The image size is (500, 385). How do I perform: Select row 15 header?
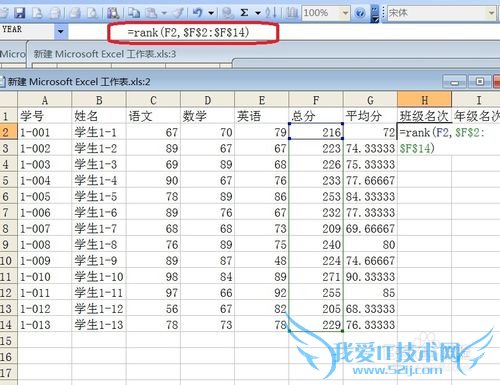[x=8, y=341]
